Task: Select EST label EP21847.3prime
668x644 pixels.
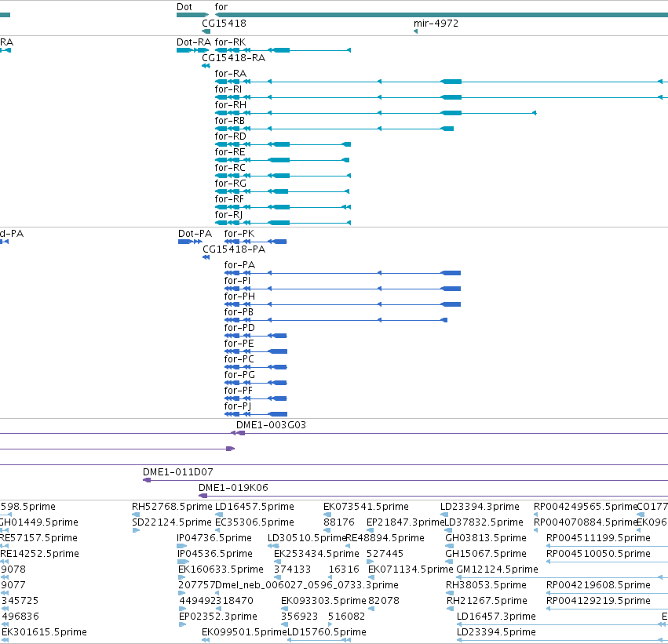Action: click(405, 522)
